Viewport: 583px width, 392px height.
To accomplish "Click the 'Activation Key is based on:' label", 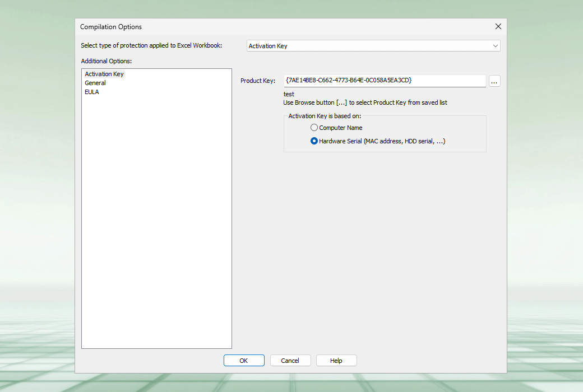I will tap(325, 116).
